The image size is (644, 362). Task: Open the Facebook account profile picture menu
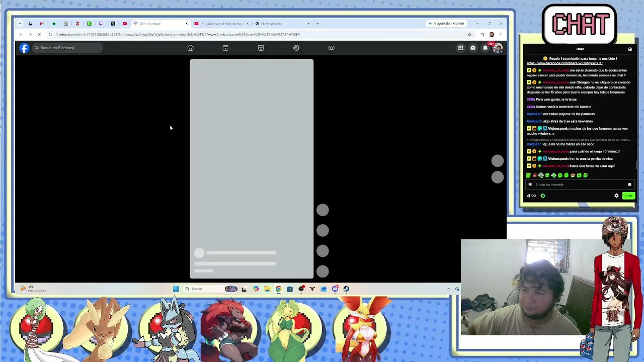tap(498, 48)
